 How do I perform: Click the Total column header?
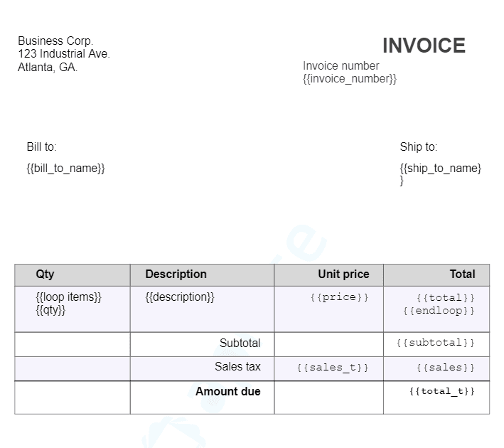coord(462,274)
